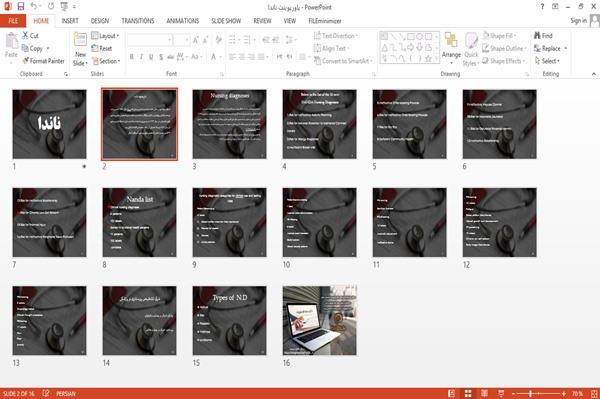
Task: Switch to Reading View in status bar
Action: (x=484, y=394)
